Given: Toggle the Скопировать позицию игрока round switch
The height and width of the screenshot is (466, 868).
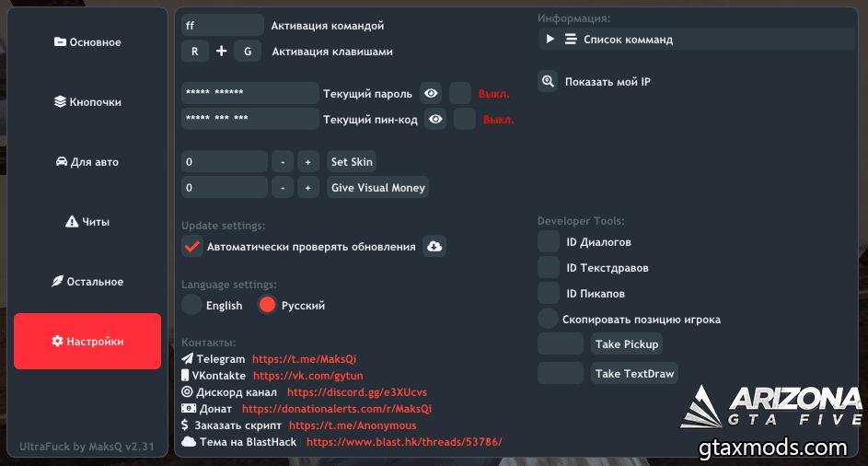Looking at the screenshot, I should pos(549,319).
